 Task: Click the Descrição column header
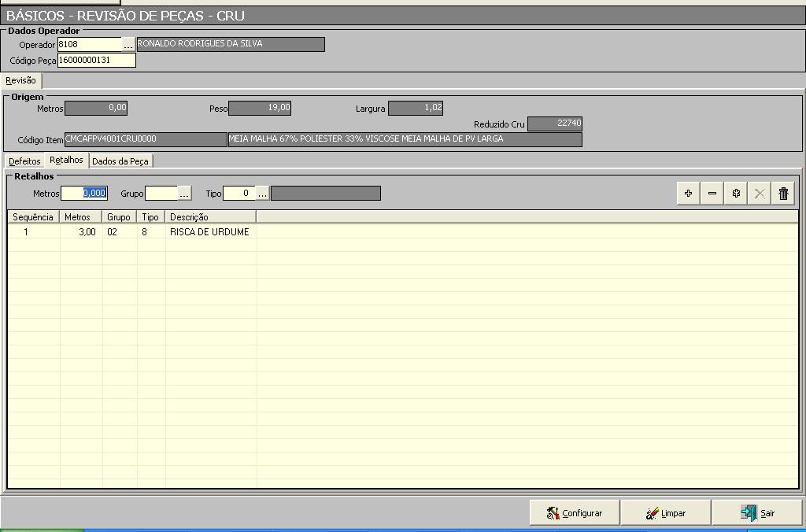(x=210, y=216)
